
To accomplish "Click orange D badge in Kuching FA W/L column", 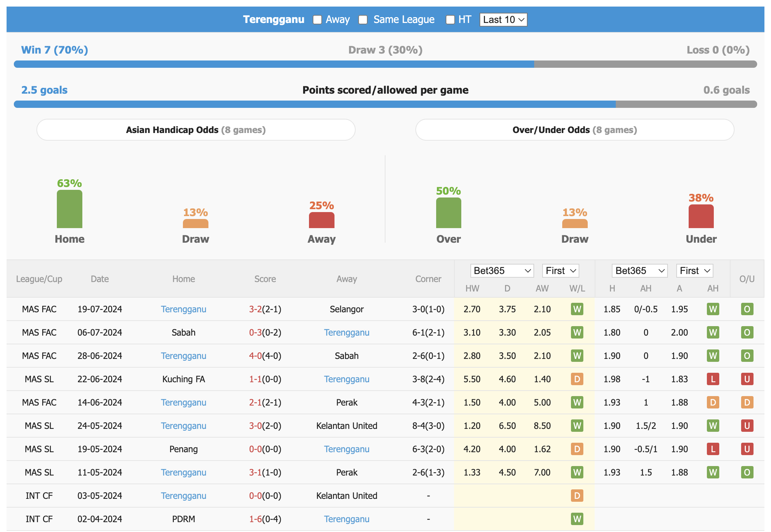I will [x=577, y=379].
